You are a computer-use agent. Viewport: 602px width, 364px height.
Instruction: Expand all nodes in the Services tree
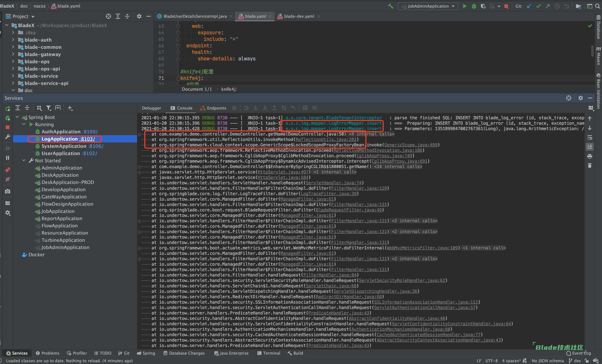18,108
